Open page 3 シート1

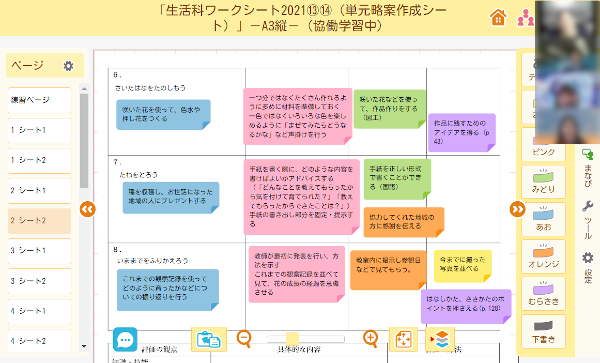39,251
